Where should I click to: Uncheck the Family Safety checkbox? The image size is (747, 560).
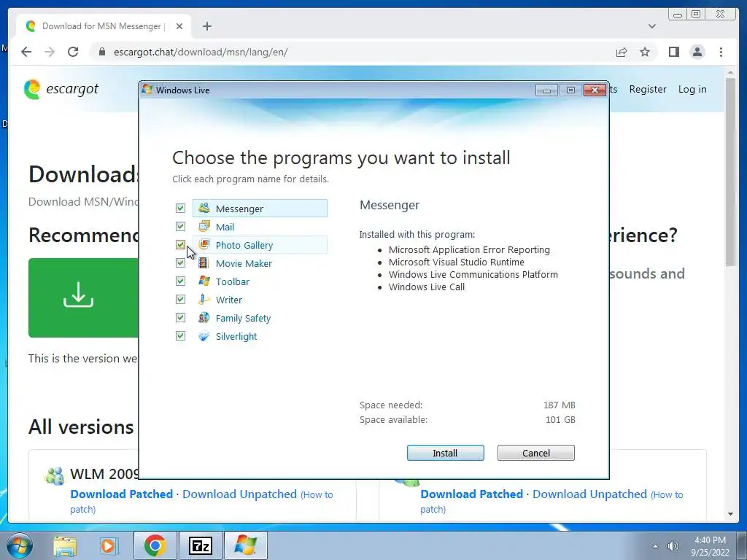[181, 318]
